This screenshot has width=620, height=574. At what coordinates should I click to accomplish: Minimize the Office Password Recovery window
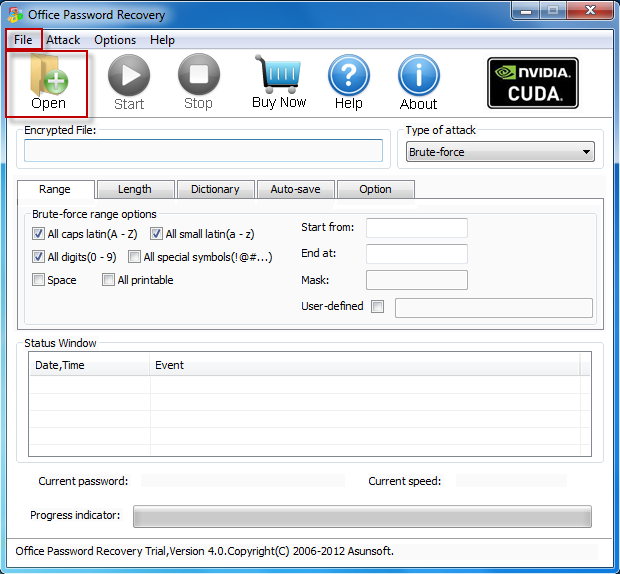pyautogui.click(x=525, y=10)
